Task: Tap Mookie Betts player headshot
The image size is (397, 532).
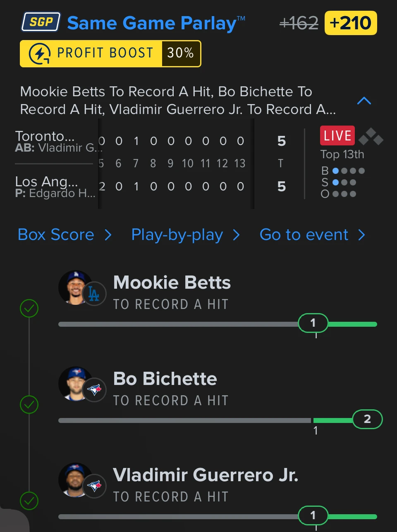Action: (x=76, y=288)
